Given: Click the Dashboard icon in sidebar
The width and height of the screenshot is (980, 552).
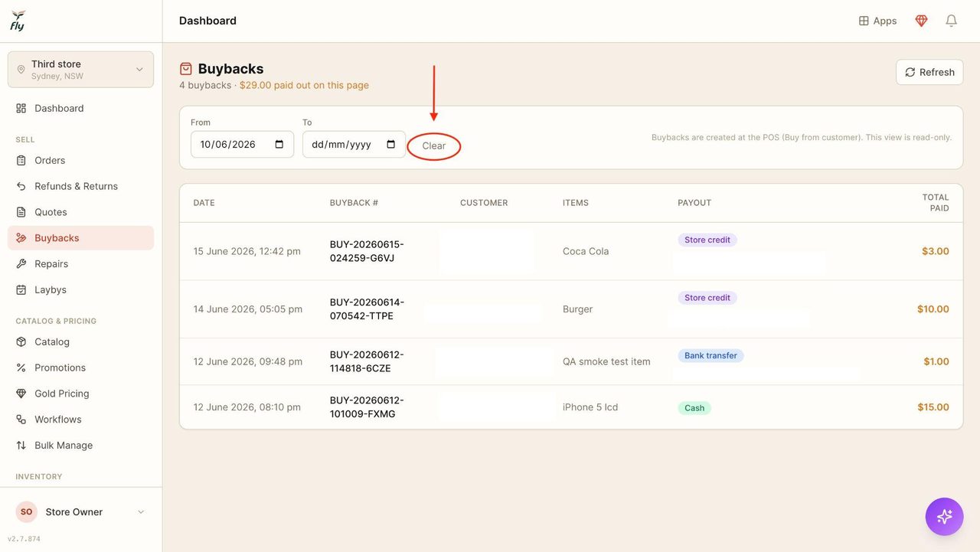Looking at the screenshot, I should point(21,108).
